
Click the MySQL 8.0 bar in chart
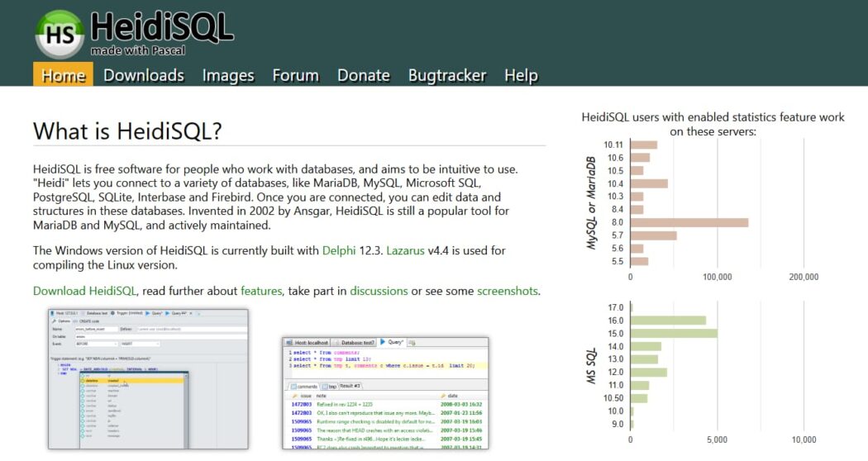(689, 222)
